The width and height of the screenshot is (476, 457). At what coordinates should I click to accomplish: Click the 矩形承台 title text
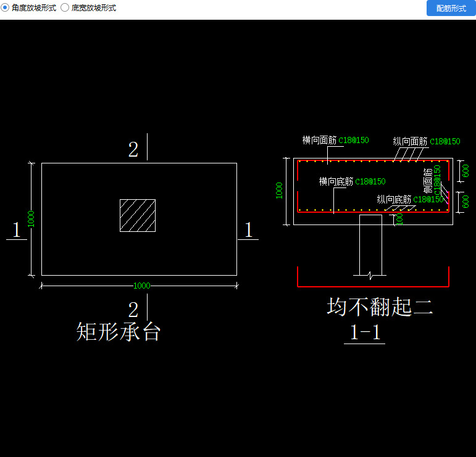point(118,332)
